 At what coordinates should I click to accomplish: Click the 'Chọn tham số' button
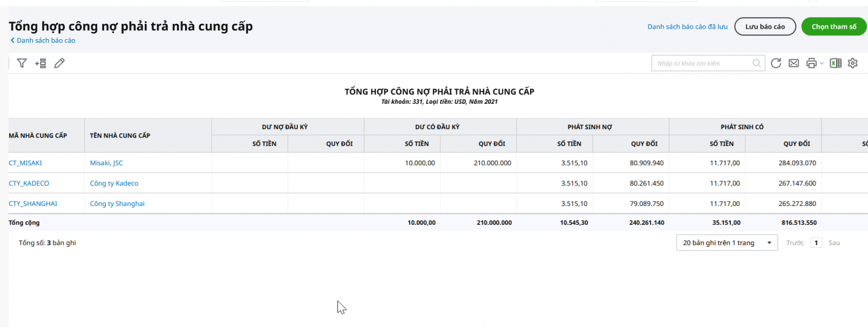point(834,27)
